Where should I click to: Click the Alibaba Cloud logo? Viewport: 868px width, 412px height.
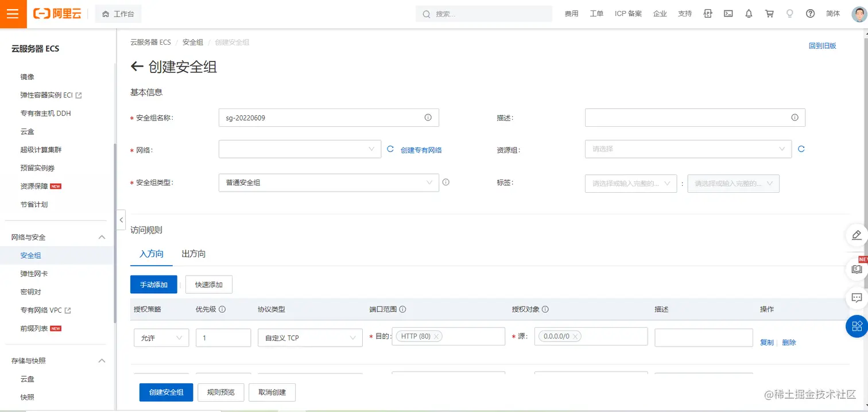(x=57, y=14)
